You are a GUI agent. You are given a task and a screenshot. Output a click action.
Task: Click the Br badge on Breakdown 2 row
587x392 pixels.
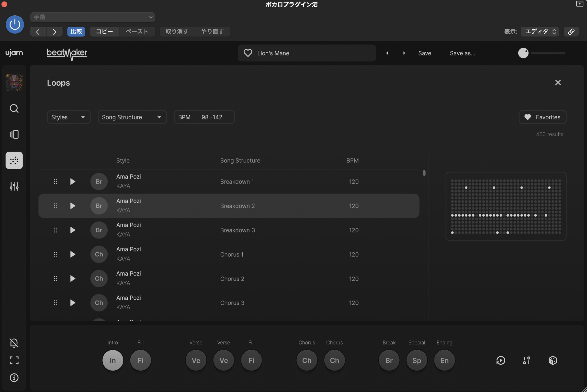point(99,206)
